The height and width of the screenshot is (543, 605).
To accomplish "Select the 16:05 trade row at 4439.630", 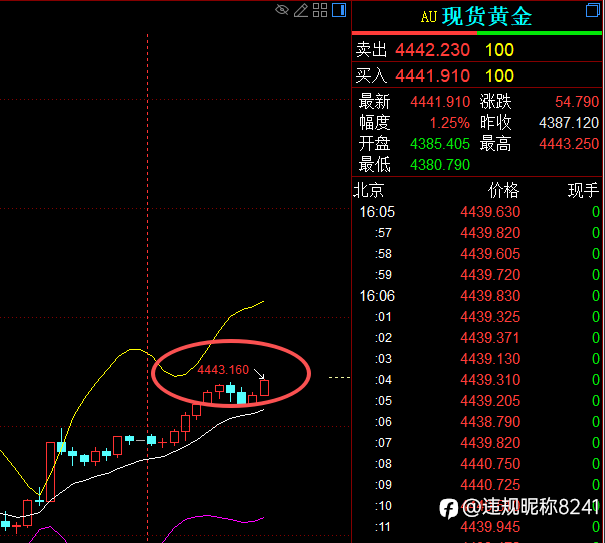I will 478,212.
